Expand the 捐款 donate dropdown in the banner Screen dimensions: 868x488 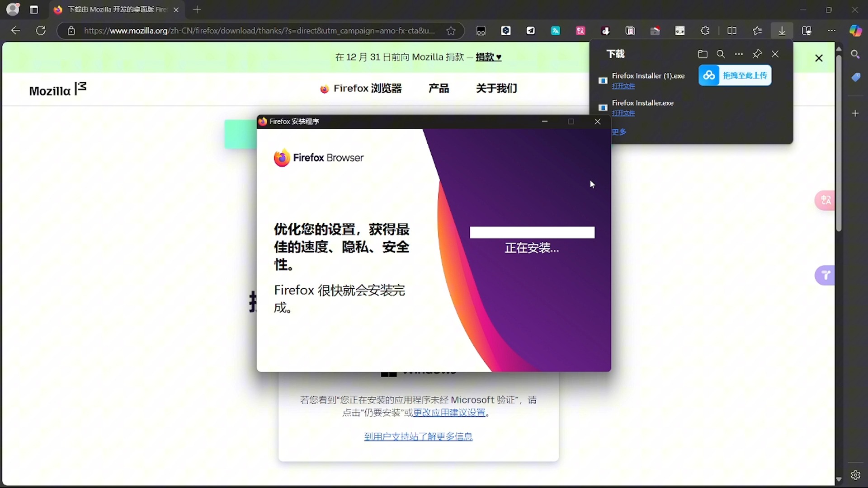488,57
